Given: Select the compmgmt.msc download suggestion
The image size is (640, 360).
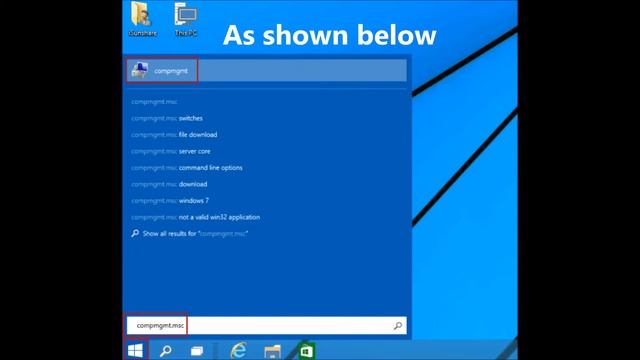Looking at the screenshot, I should (169, 184).
